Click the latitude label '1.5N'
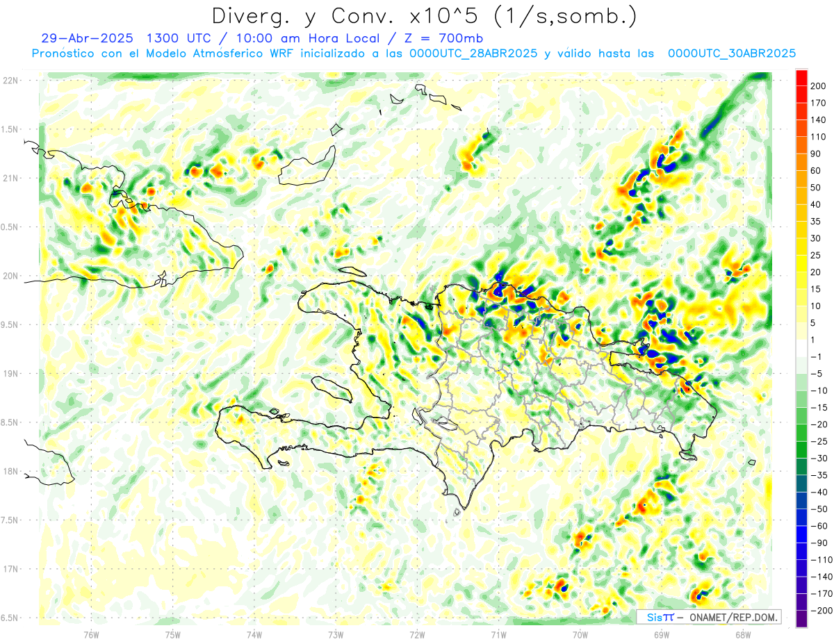 click(x=10, y=129)
